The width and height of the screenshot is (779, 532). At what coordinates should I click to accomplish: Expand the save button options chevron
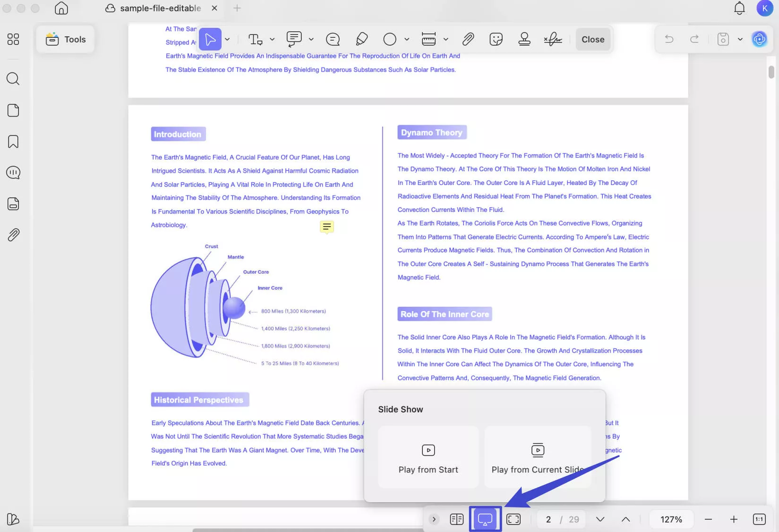[740, 39]
